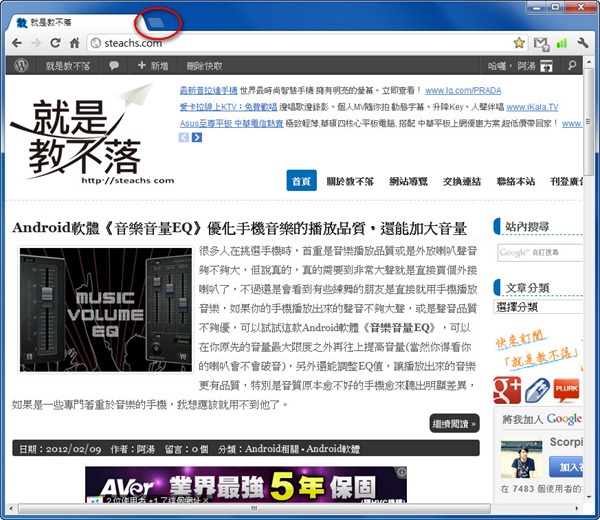Click the 就是教不落 site logo
Screen dimensions: 600x520
[92, 134]
